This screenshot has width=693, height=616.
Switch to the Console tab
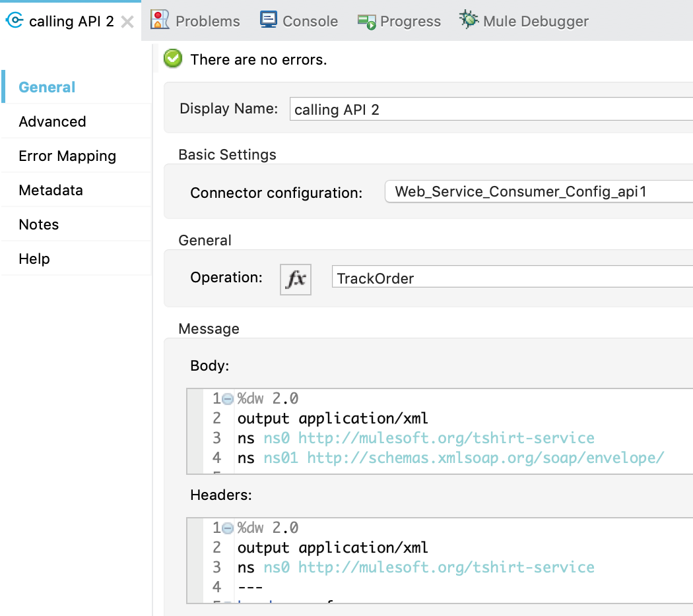[310, 21]
